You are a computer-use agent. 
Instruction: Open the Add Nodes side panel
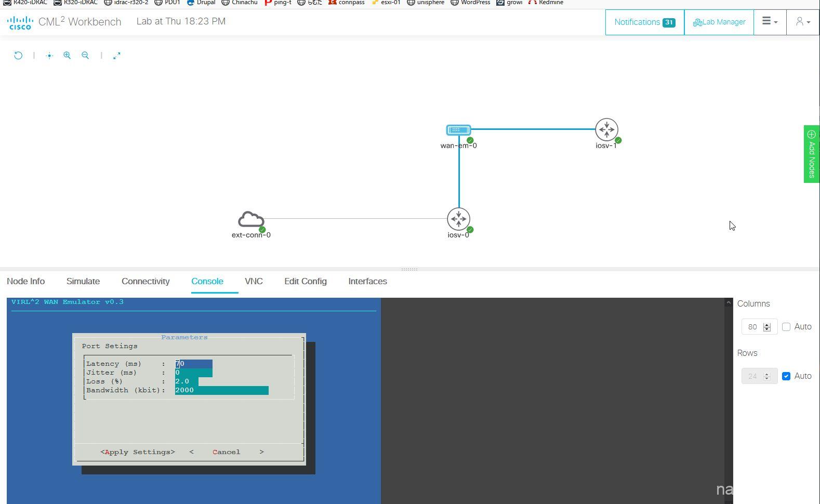tap(812, 154)
